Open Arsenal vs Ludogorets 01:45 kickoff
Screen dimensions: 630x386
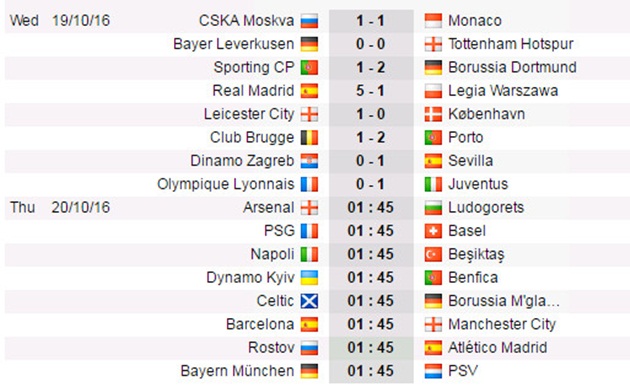tap(370, 208)
